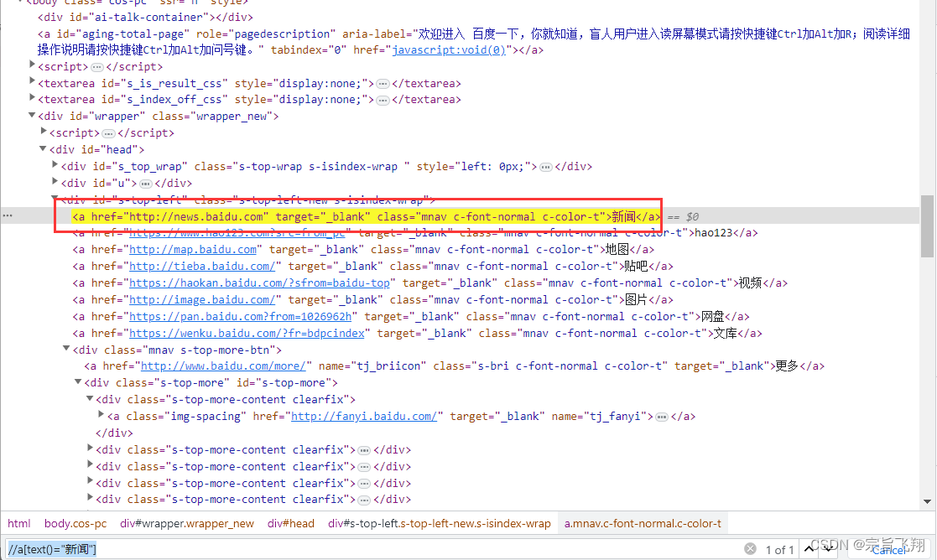Expand the ellipsis in the top script element
The width and height of the screenshot is (937, 560).
coord(96,67)
